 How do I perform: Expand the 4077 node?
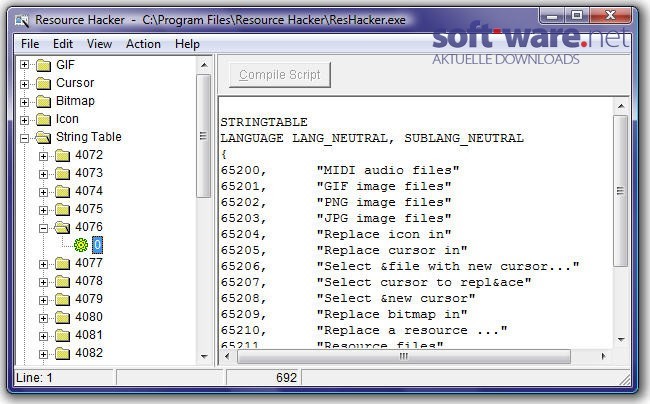[44, 264]
